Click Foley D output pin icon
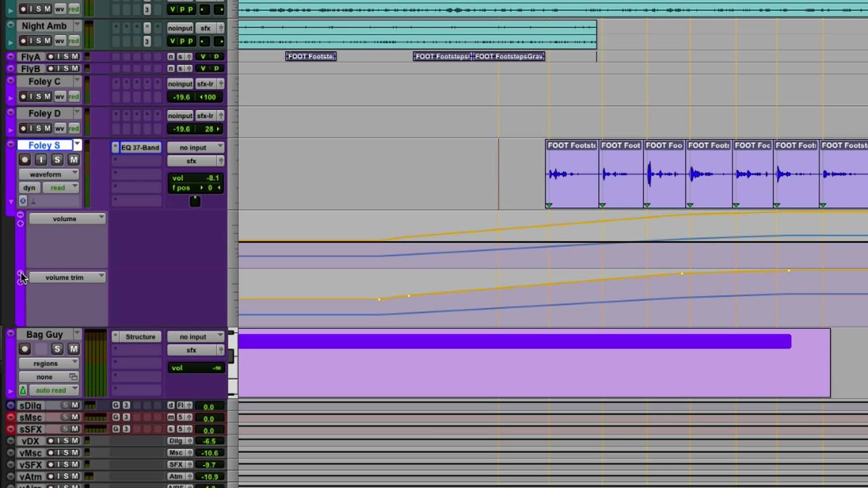 pos(221,116)
